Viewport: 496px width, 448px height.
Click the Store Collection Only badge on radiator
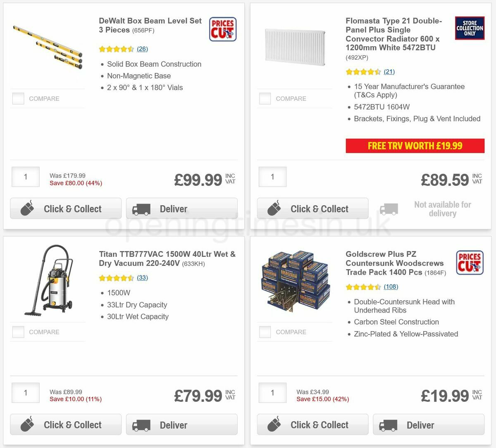[x=470, y=28]
